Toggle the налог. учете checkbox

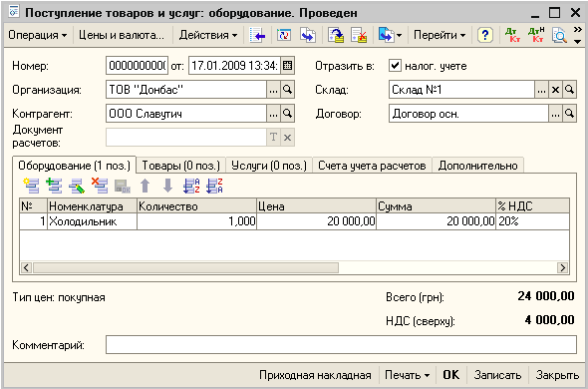[x=395, y=66]
